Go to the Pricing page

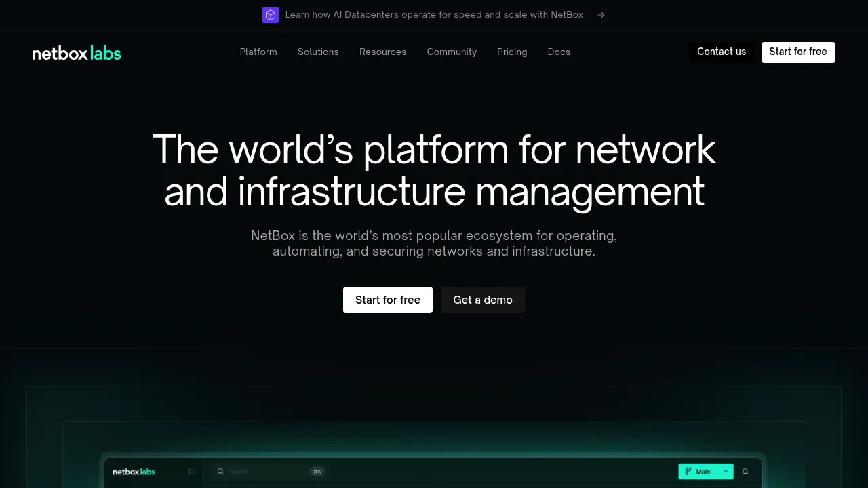tap(512, 52)
